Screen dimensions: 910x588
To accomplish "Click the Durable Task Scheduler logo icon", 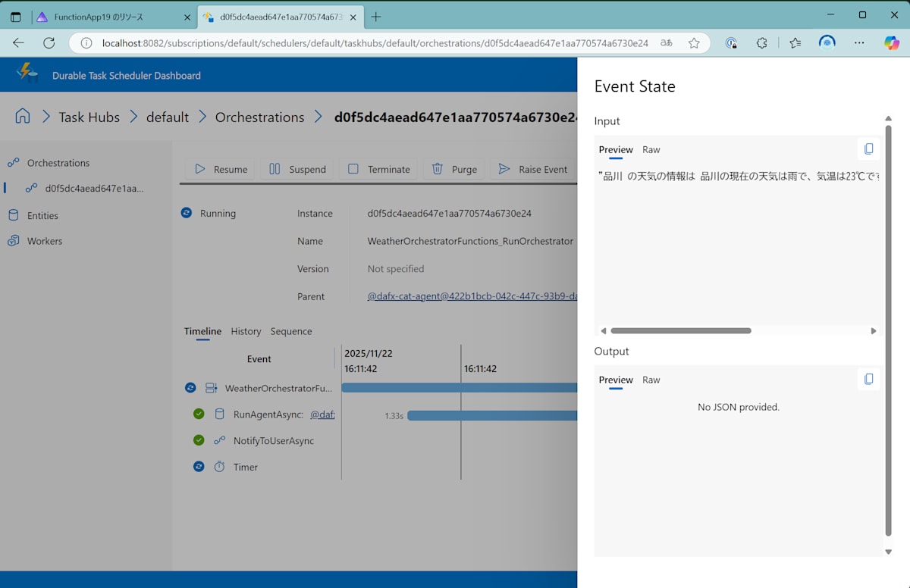I will point(27,73).
